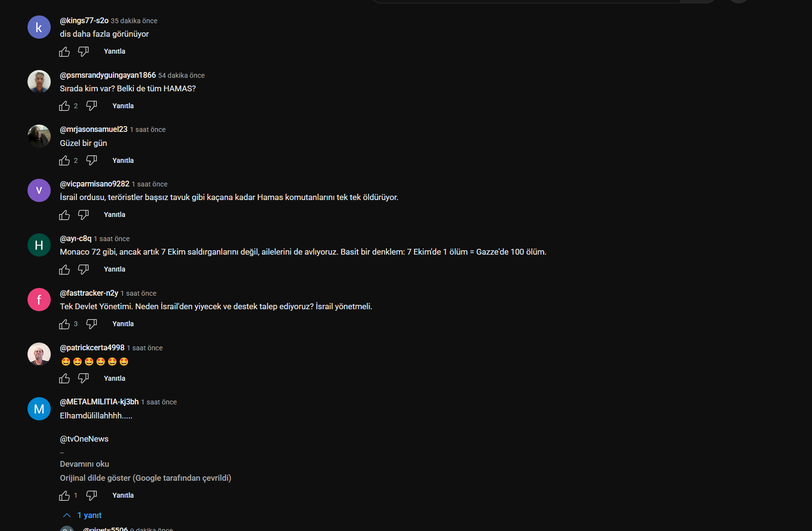This screenshot has width=812, height=531.
Task: Dislike the comment by @kings77-s2o
Action: (84, 52)
